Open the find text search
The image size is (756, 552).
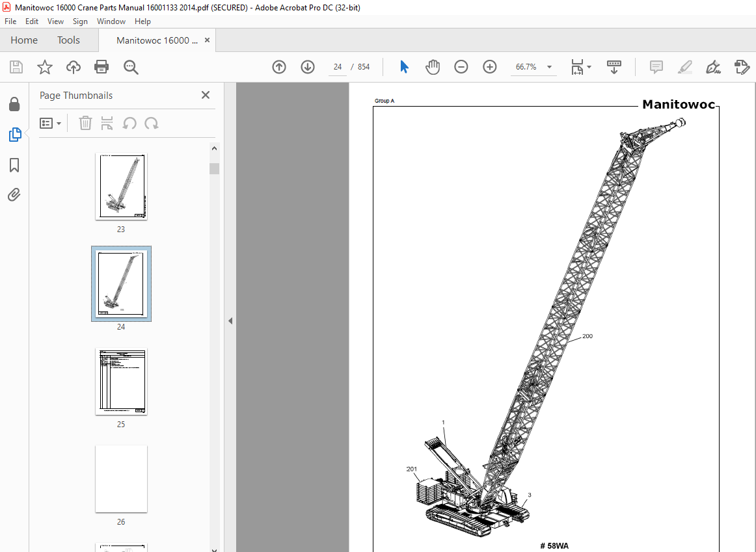click(x=131, y=67)
